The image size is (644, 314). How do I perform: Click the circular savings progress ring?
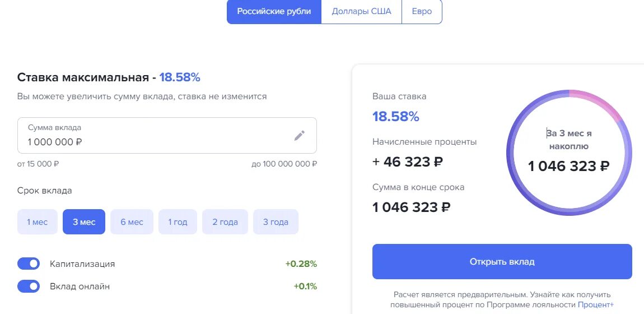[569, 153]
